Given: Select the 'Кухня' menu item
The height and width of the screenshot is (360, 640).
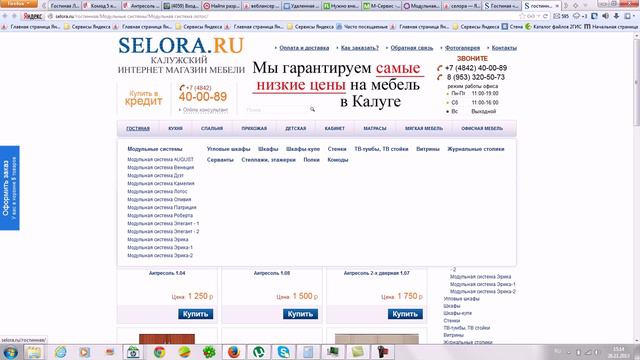Looking at the screenshot, I should (x=176, y=128).
